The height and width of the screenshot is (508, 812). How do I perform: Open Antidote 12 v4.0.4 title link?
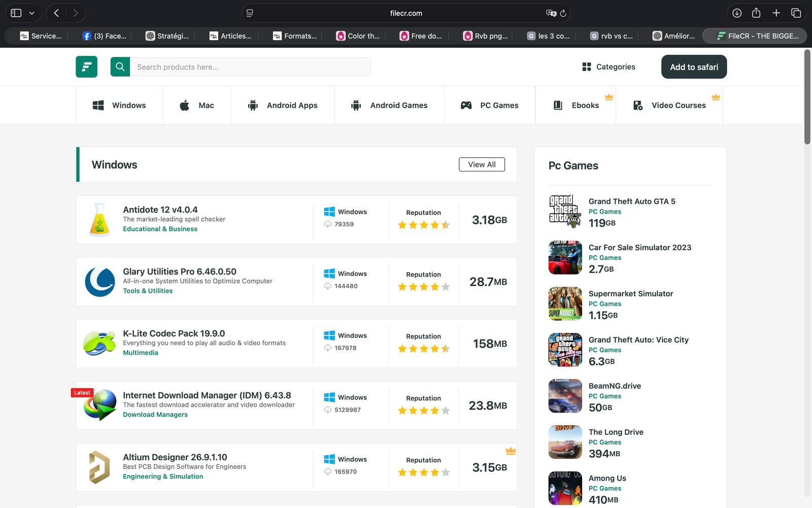[160, 210]
